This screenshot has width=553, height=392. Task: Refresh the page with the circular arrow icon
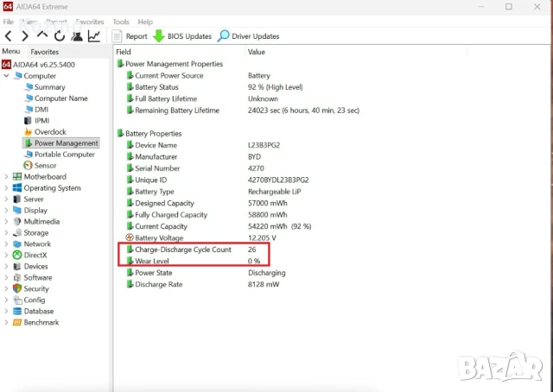[60, 36]
